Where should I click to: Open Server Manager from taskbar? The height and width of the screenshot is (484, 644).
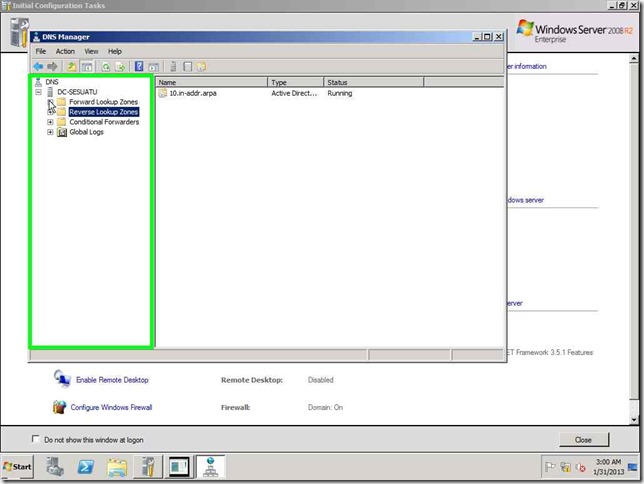[55, 467]
